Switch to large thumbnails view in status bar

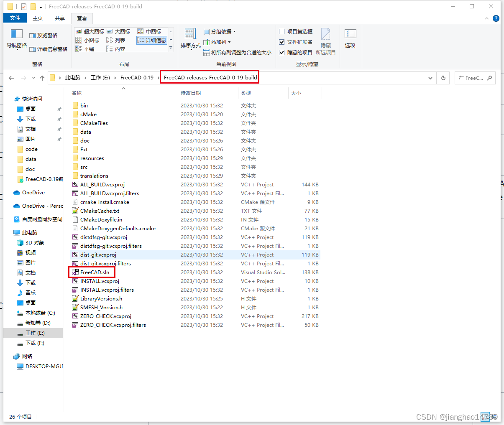(494, 417)
